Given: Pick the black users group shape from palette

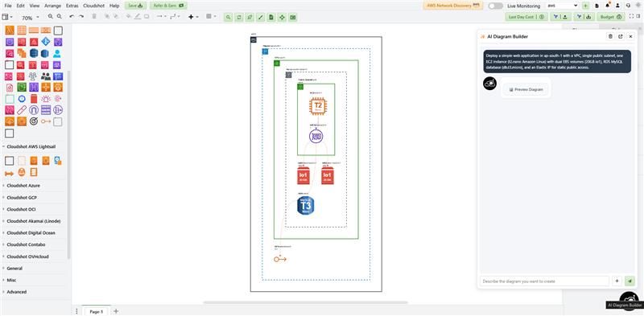Looking at the screenshot, I should pyautogui.click(x=46, y=76).
